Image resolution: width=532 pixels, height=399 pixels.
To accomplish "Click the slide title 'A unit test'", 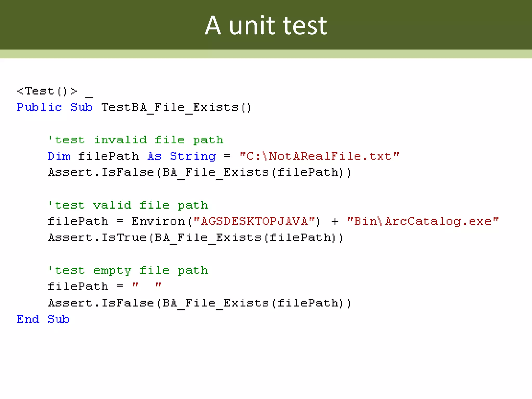I will [266, 25].
